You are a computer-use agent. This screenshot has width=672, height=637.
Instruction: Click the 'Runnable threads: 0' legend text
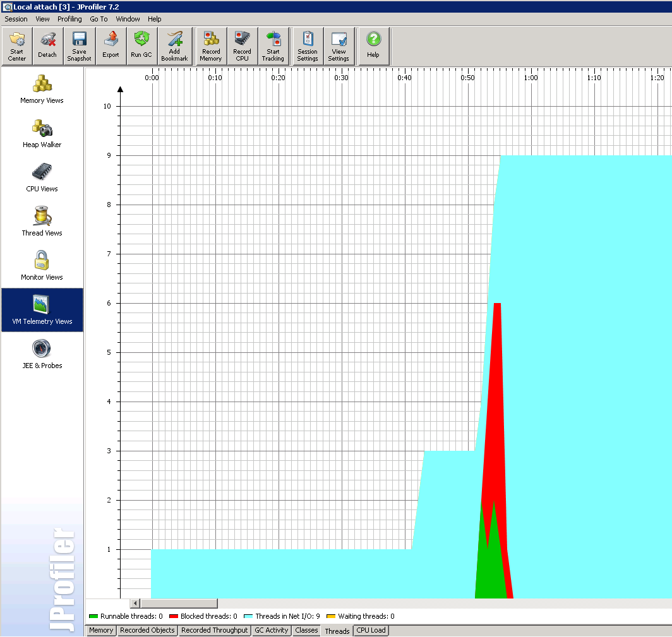click(131, 616)
